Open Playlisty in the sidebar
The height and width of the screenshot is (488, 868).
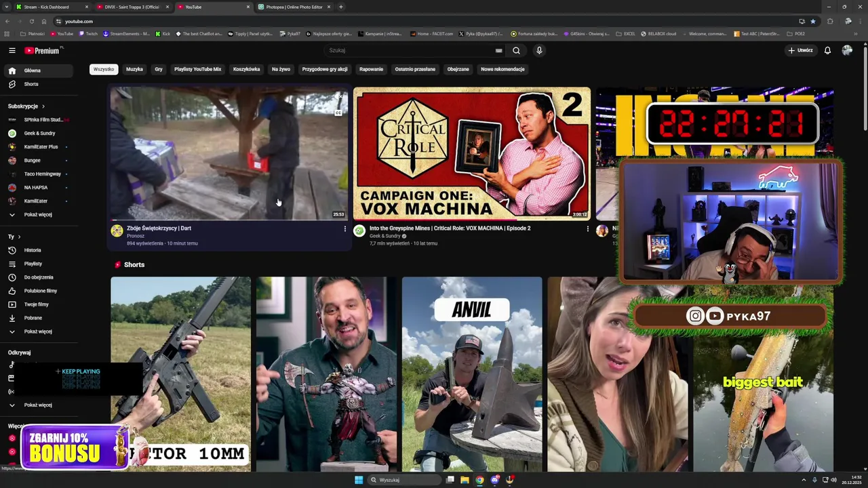pyautogui.click(x=38, y=264)
